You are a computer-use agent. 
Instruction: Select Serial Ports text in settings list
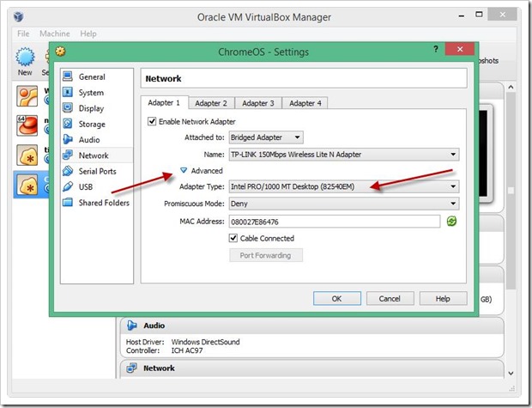(97, 171)
